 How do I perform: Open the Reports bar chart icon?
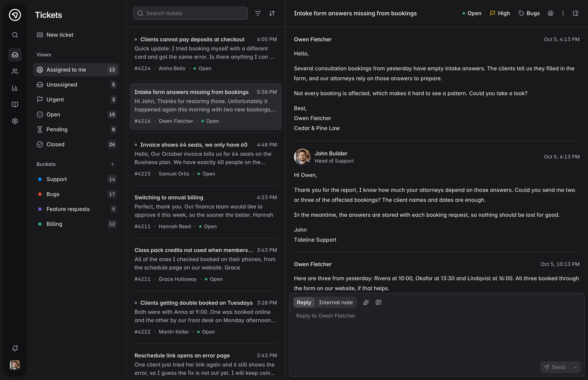[15, 88]
